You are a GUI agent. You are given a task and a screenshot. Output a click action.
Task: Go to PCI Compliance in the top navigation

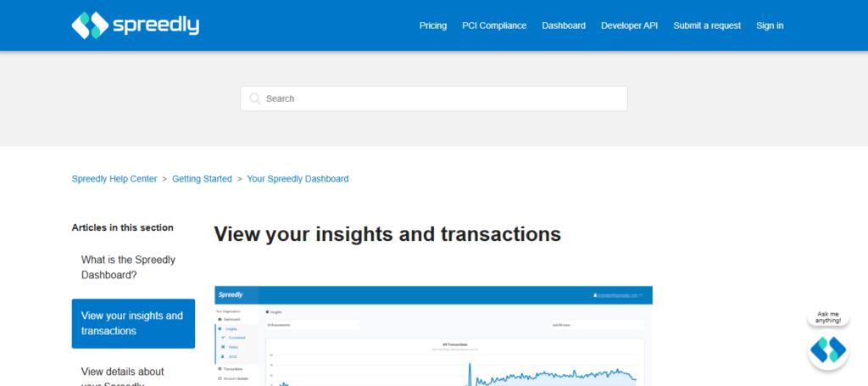tap(494, 25)
